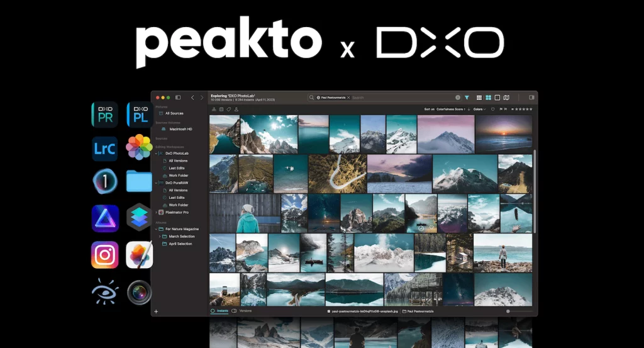This screenshot has width=644, height=348.
Task: Click the DxO PureRAW (PR) app icon
Action: point(105,115)
